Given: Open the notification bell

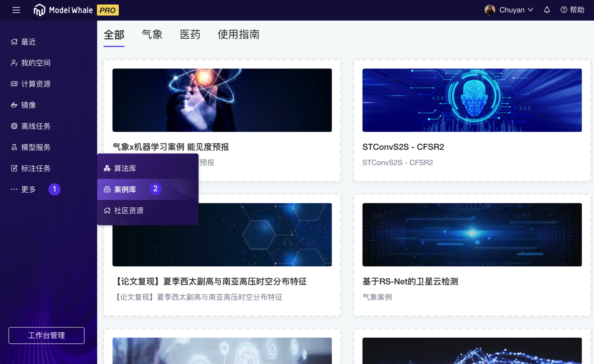Looking at the screenshot, I should click(x=547, y=10).
